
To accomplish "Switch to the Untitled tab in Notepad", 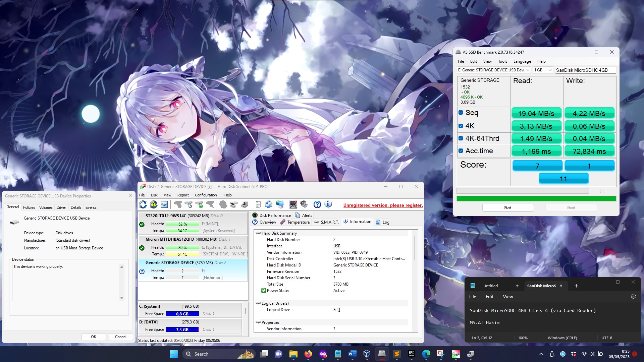I will point(491,286).
